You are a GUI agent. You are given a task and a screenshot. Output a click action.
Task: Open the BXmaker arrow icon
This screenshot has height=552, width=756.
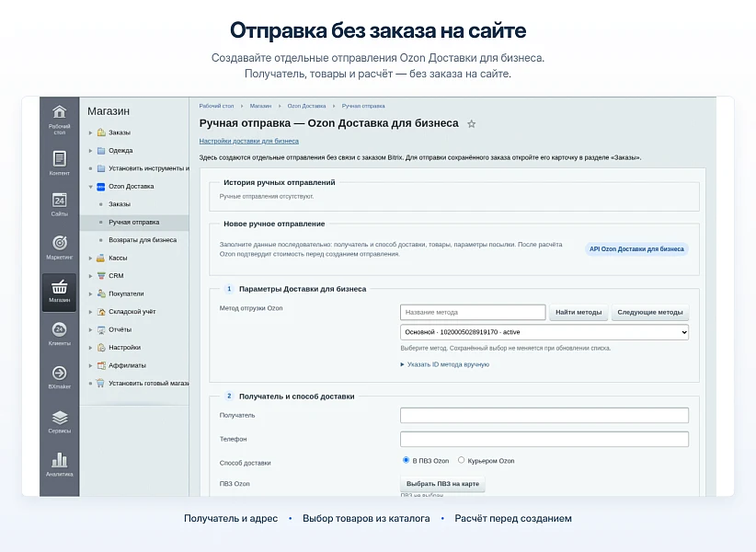pos(59,373)
